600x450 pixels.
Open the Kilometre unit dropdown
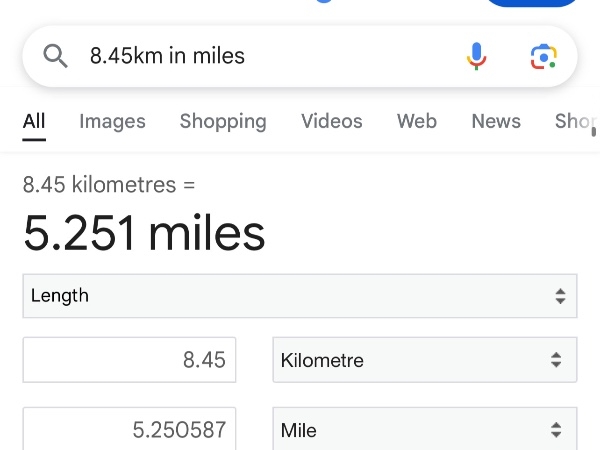coord(425,360)
